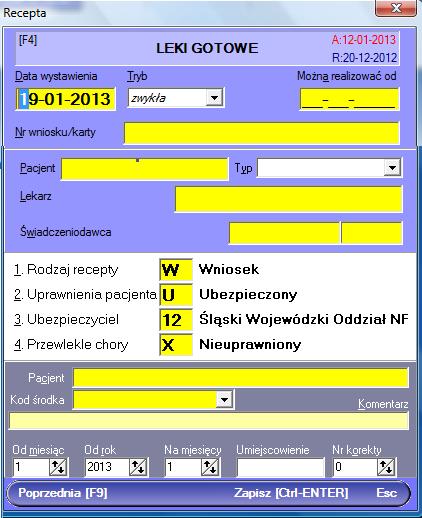This screenshot has height=518, width=422.
Task: Click the 3. Ubezpieczyciel label
Action: tap(66, 319)
